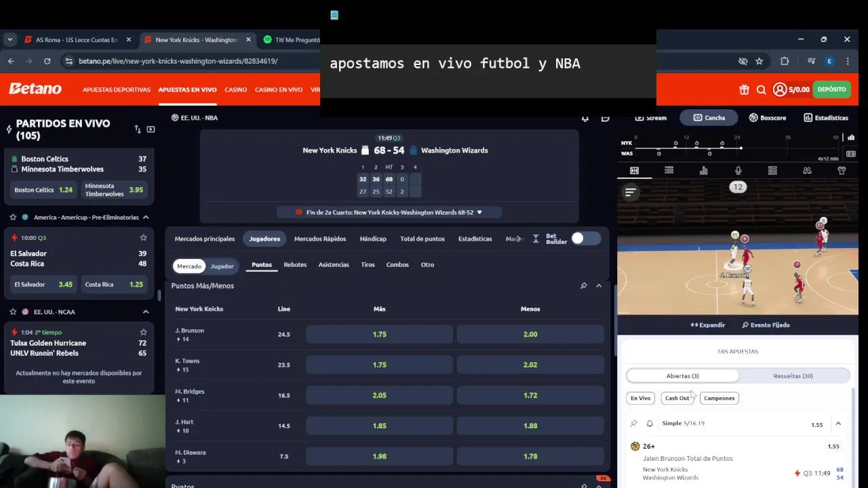Open standings table tracker icon
This screenshot has height=488, width=868.
click(x=772, y=170)
